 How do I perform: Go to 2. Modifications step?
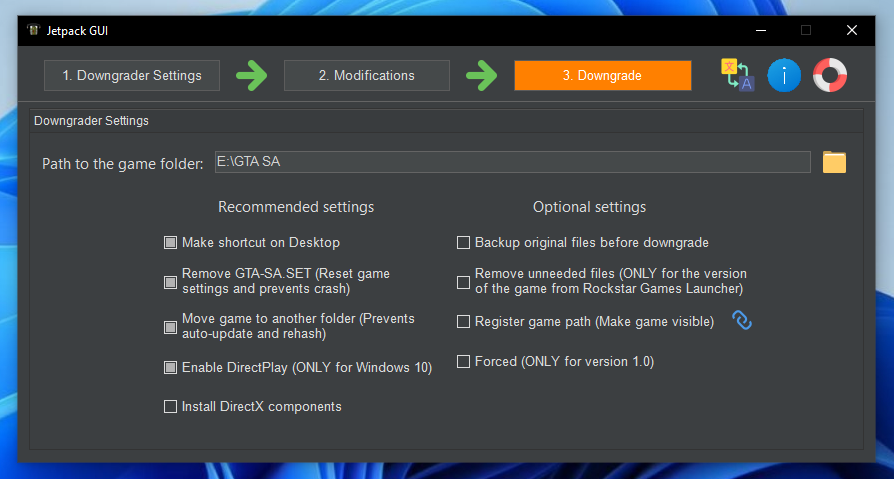pos(367,75)
